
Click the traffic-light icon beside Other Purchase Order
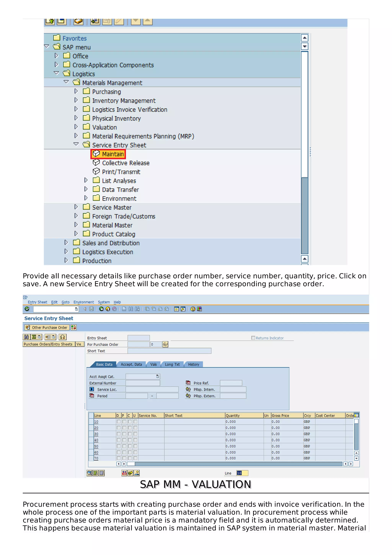pyautogui.click(x=74, y=327)
